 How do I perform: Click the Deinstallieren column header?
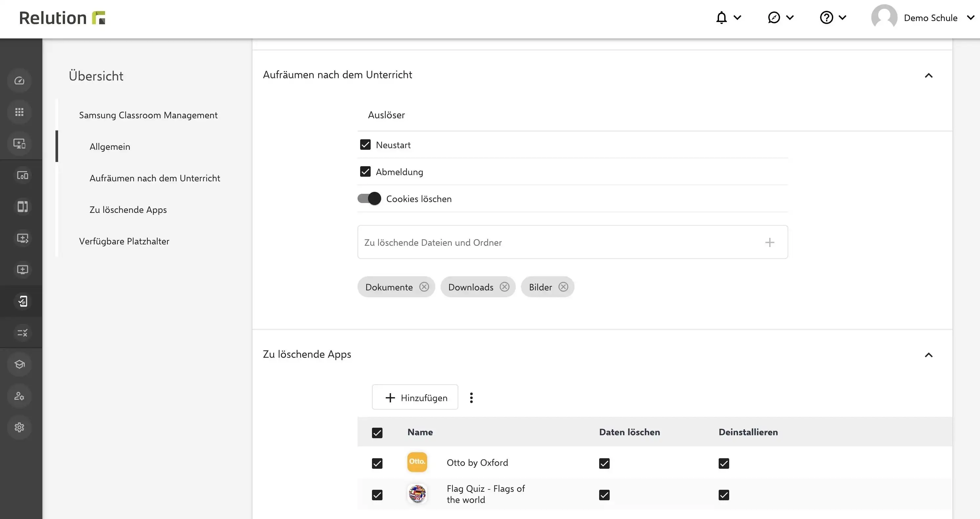[x=748, y=432]
